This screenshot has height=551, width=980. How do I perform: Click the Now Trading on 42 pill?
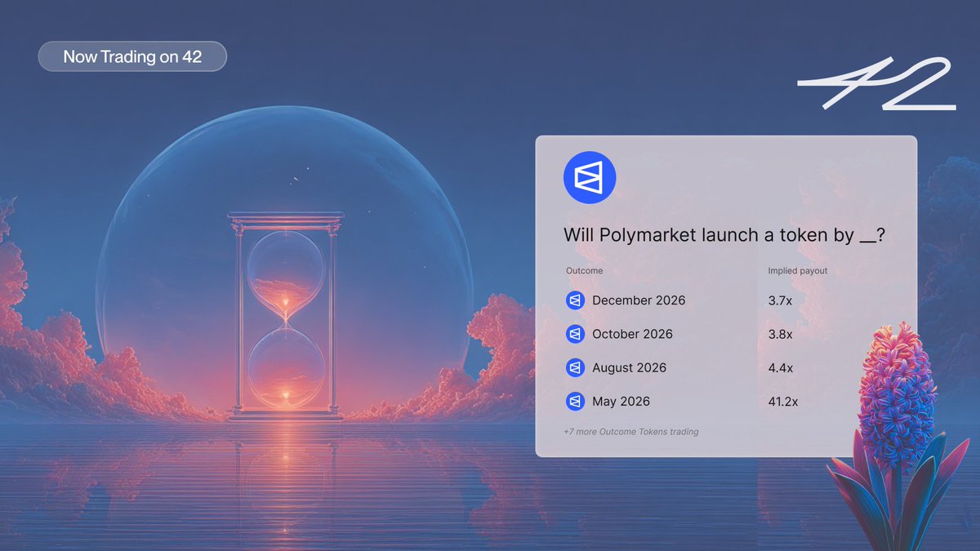pyautogui.click(x=132, y=56)
